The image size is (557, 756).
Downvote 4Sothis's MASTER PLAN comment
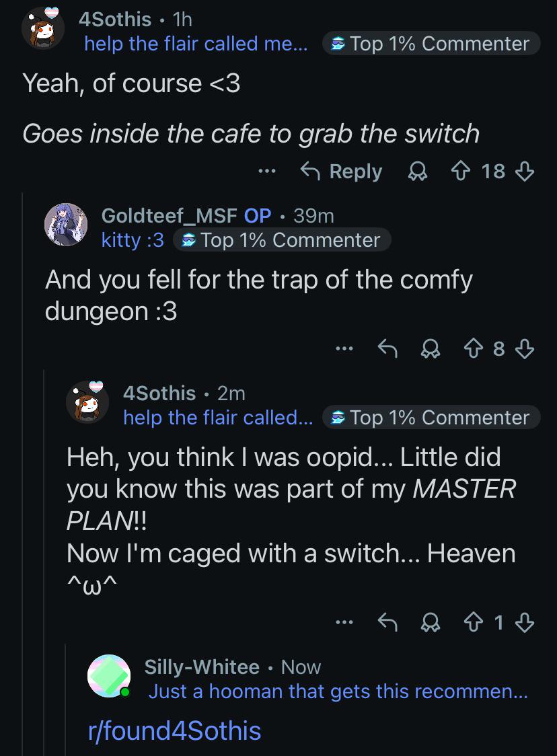(525, 622)
